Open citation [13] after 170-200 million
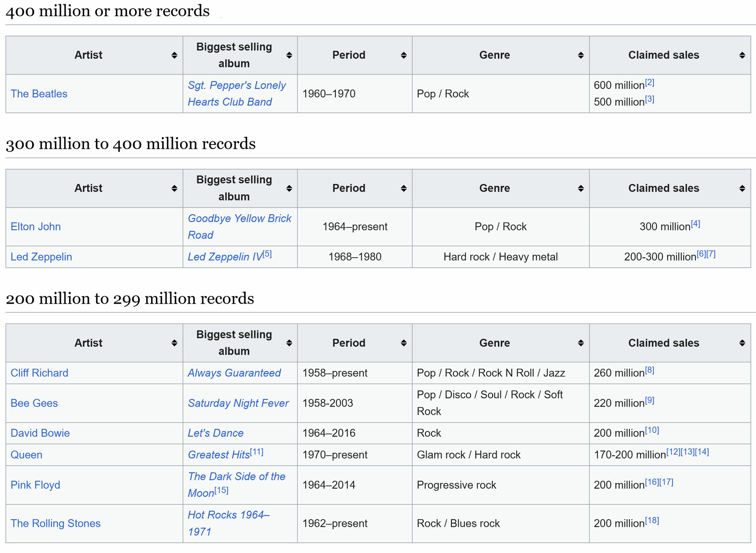Viewport: 756px width, 553px height. (x=687, y=452)
